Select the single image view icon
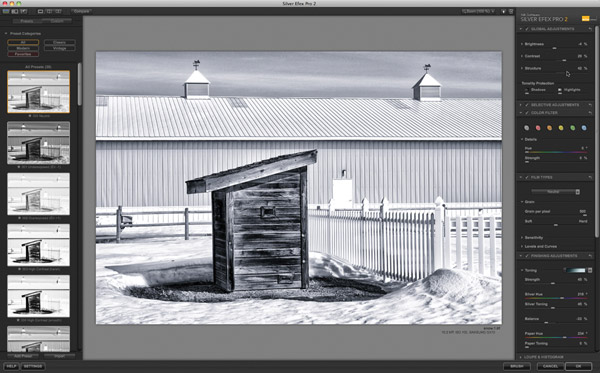The height and width of the screenshot is (373, 600). [x=40, y=11]
